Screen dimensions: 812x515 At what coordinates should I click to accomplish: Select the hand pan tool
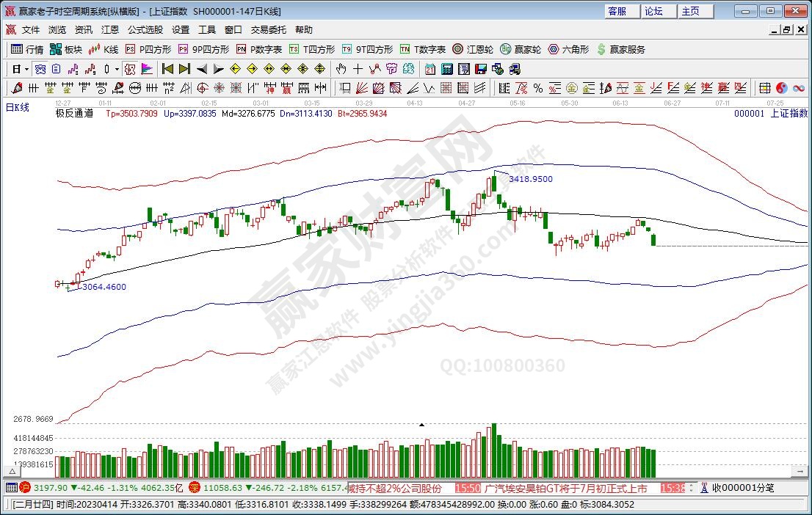[341, 69]
